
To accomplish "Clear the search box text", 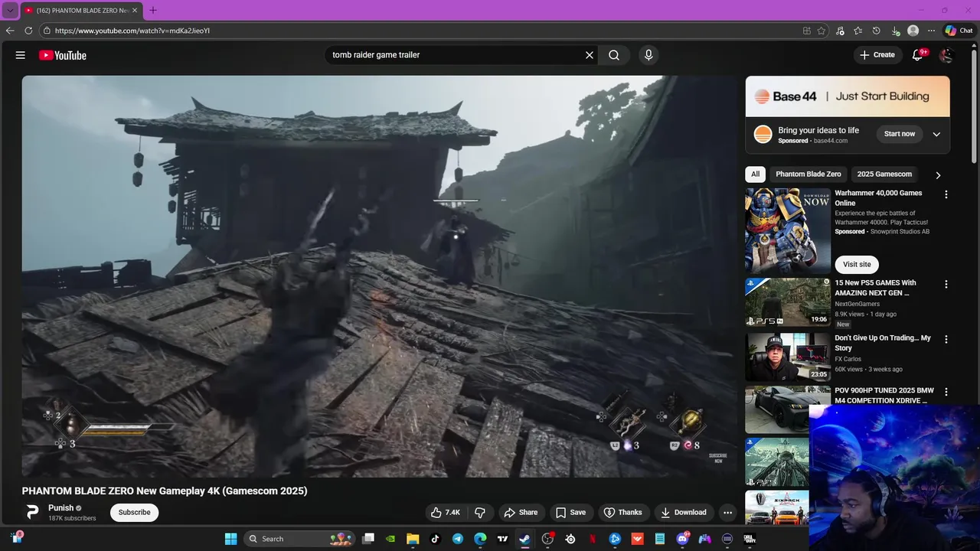I will click(x=590, y=55).
